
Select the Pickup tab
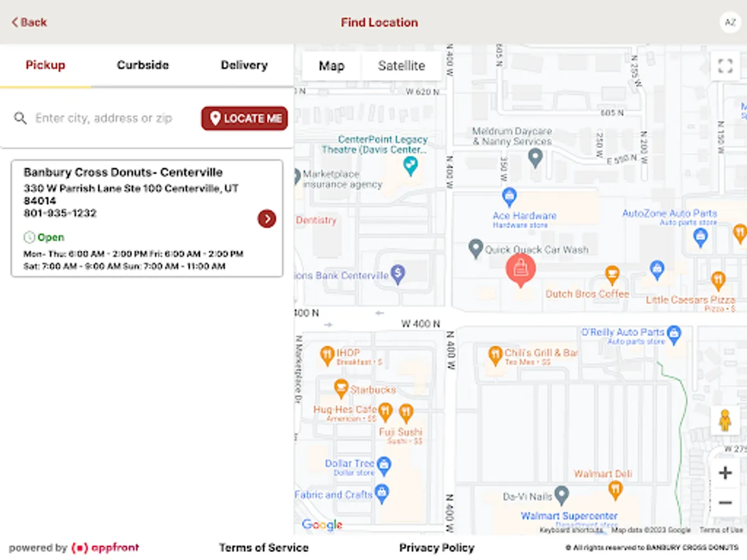tap(45, 65)
